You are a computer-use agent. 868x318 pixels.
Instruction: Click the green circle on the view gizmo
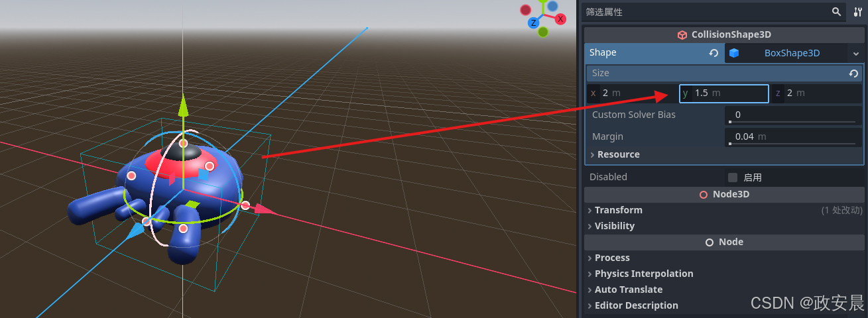point(543,32)
